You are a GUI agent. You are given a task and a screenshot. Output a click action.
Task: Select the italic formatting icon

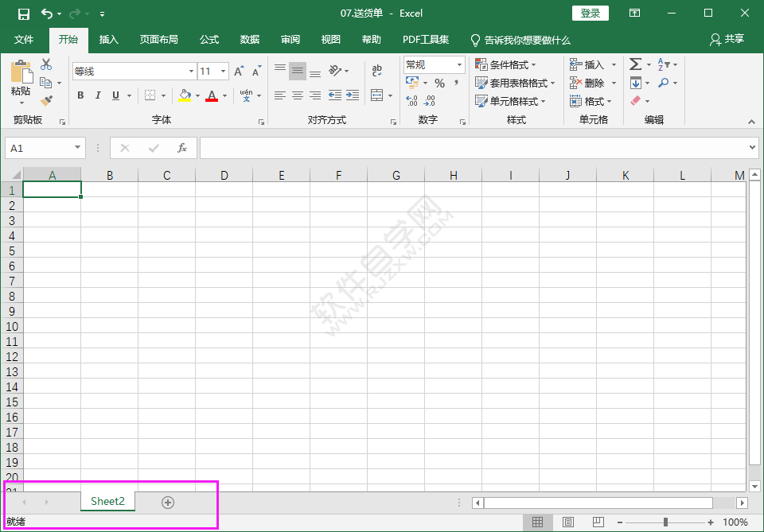97,95
